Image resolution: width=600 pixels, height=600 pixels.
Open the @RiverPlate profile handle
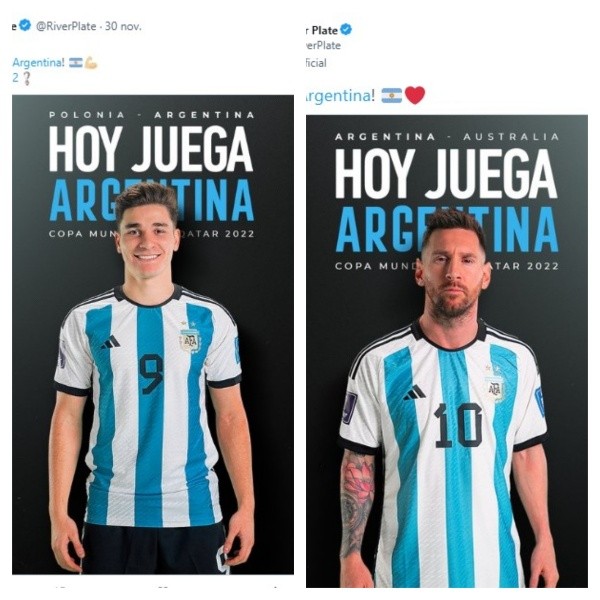point(66,26)
